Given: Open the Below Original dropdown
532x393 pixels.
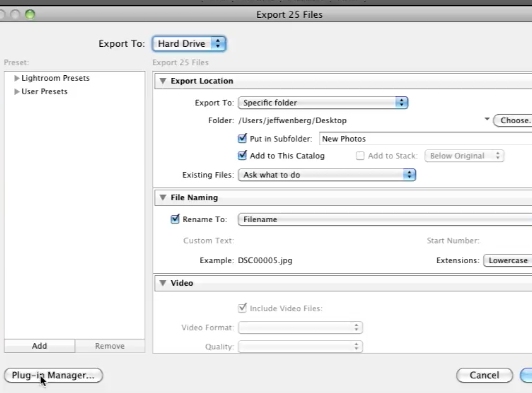Looking at the screenshot, I should click(464, 156).
